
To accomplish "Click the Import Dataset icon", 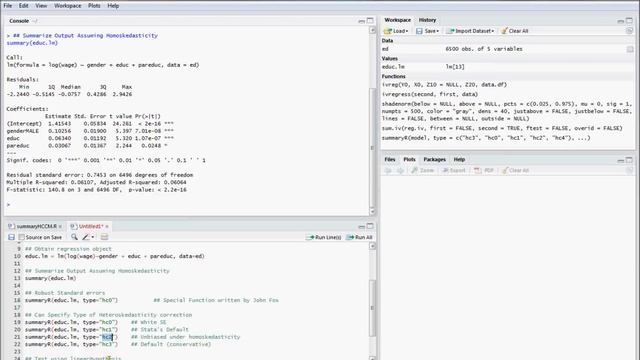I will tap(450, 31).
